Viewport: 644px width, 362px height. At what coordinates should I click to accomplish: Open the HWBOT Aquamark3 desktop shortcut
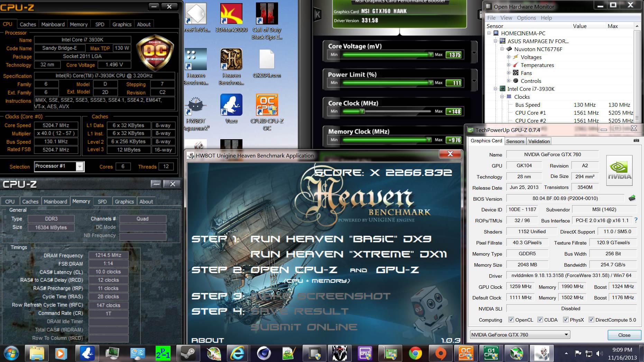click(196, 113)
